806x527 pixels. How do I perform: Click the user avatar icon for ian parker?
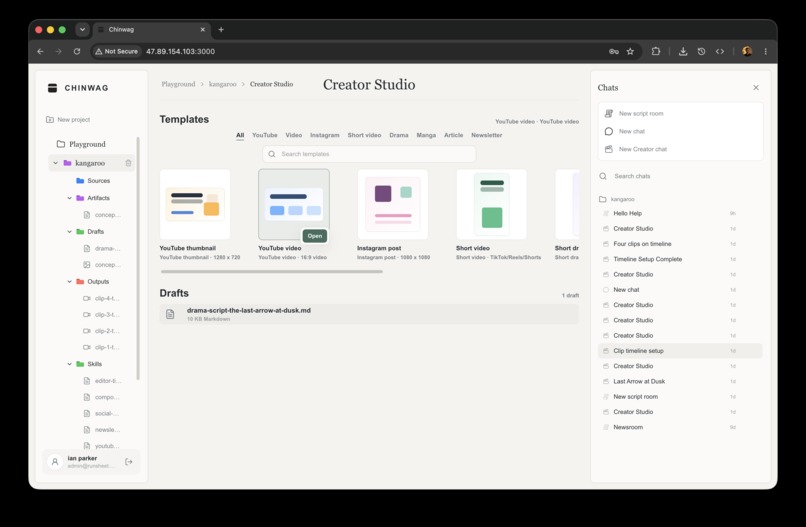click(x=55, y=462)
